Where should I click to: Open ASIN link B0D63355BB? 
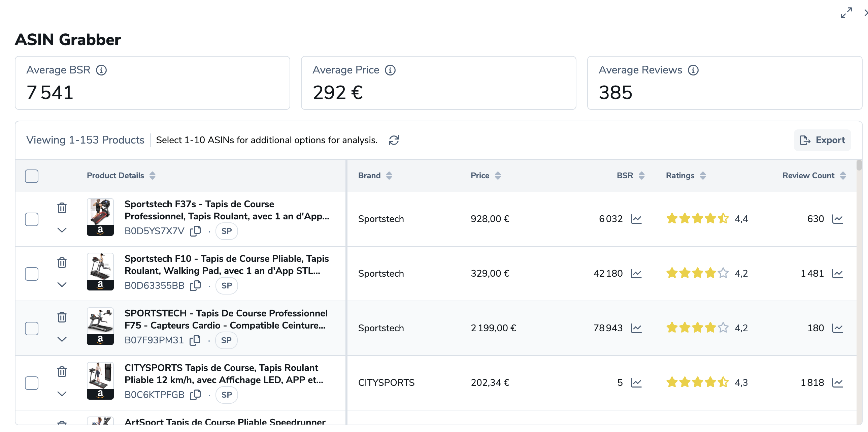pos(154,286)
